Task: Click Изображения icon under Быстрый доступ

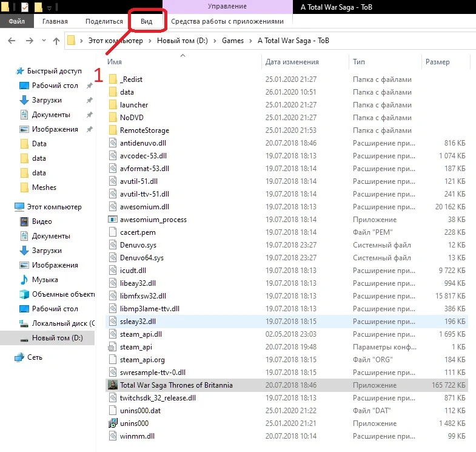Action: (x=24, y=129)
